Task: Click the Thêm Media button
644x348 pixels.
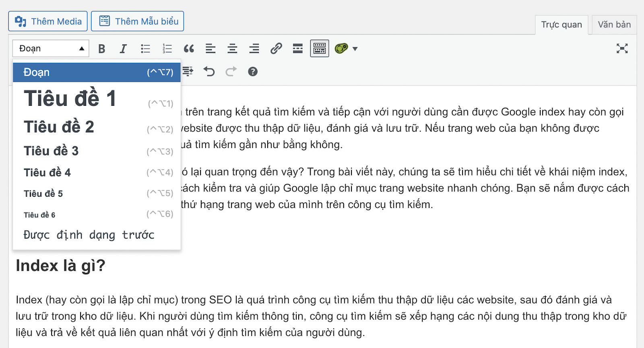Action: pos(48,21)
